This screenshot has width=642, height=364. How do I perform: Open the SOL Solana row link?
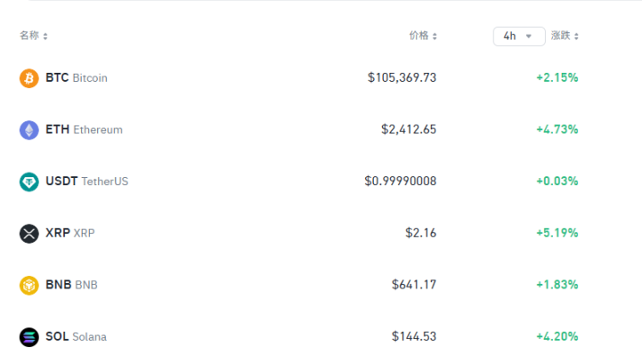click(76, 336)
